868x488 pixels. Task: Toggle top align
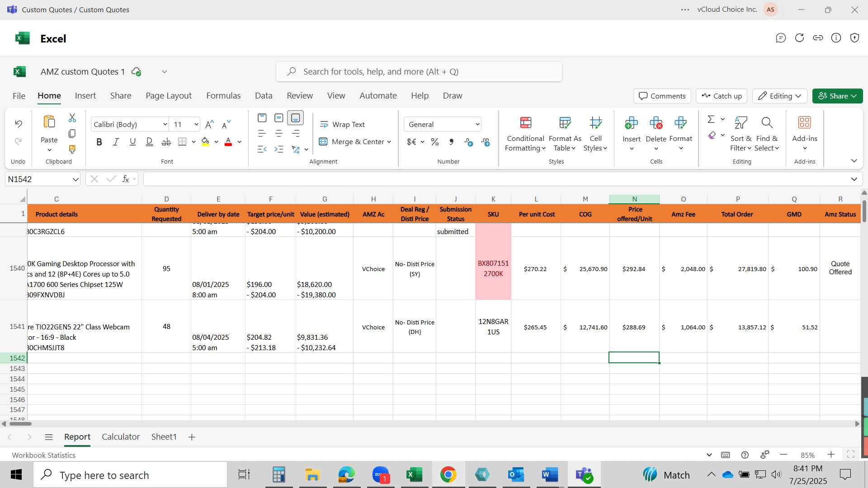pyautogui.click(x=262, y=118)
